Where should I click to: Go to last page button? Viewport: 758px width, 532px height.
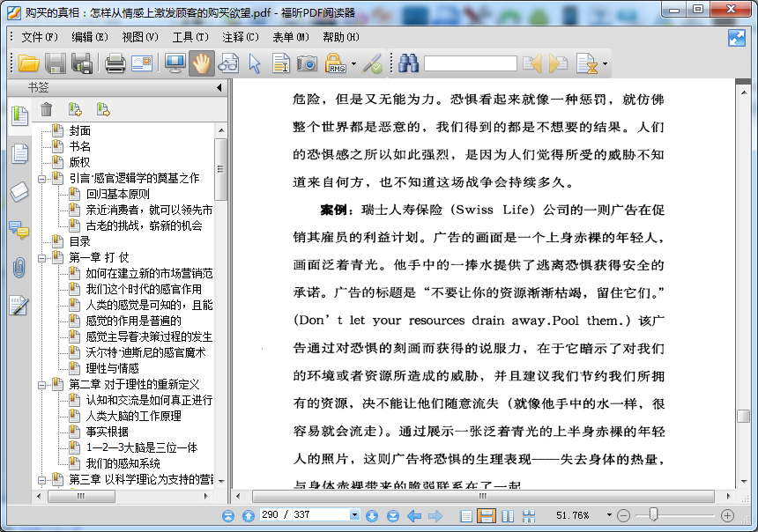pyautogui.click(x=393, y=516)
